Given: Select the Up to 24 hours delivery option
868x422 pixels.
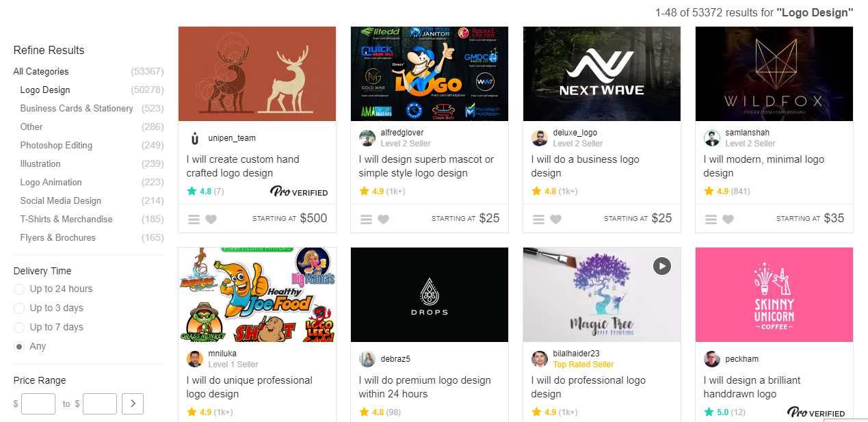Looking at the screenshot, I should point(19,289).
